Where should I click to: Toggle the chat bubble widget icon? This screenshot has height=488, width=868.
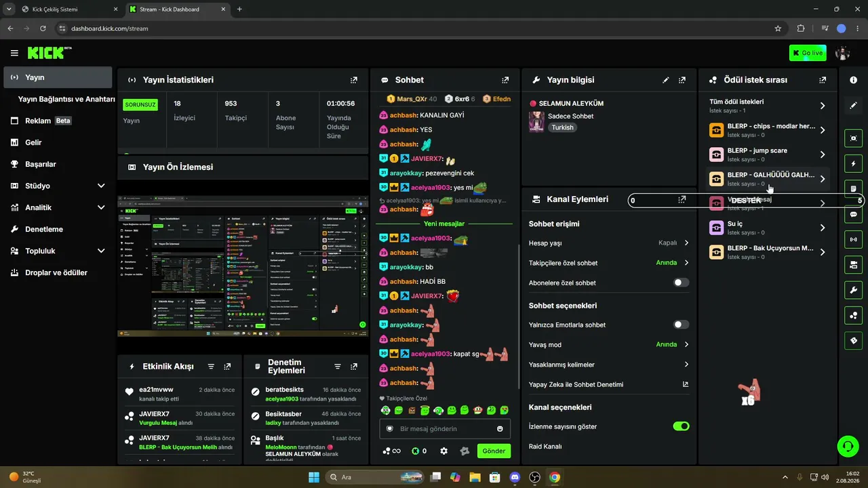[854, 214]
